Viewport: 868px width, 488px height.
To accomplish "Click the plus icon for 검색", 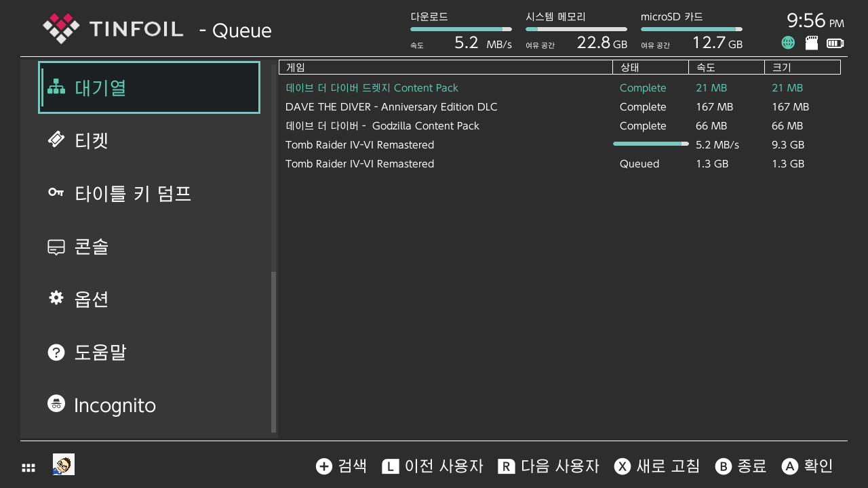I will pos(324,466).
